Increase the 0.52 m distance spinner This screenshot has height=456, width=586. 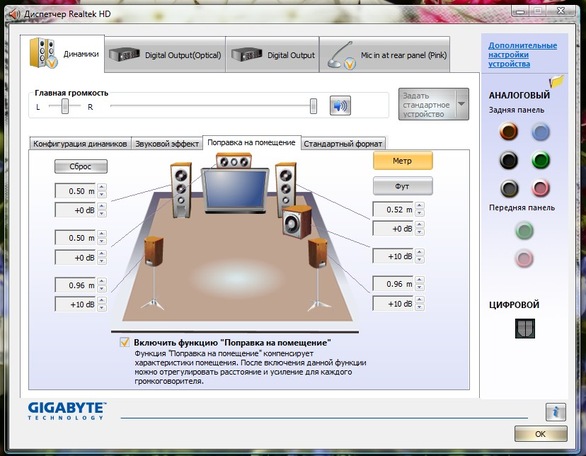point(420,206)
